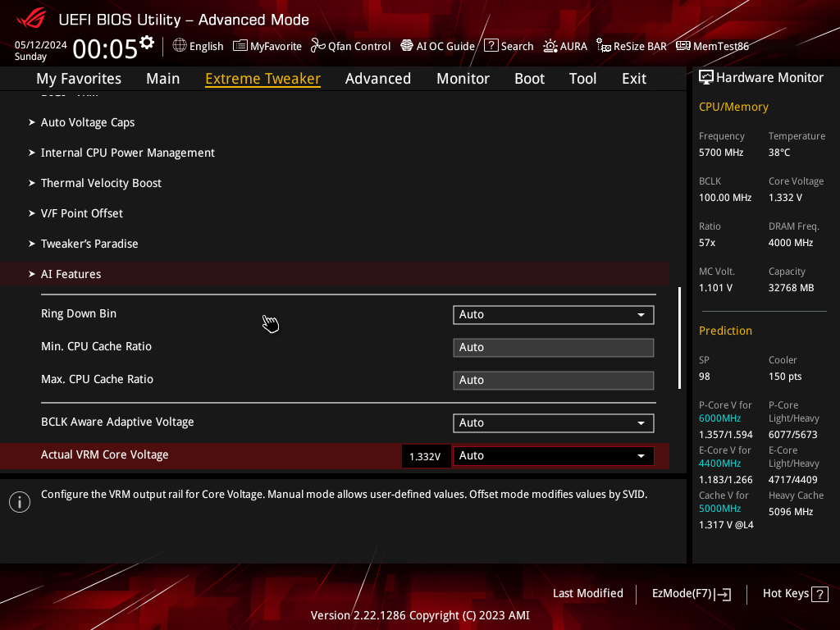This screenshot has height=630, width=840.
Task: Open the Advanced tab
Action: (377, 79)
